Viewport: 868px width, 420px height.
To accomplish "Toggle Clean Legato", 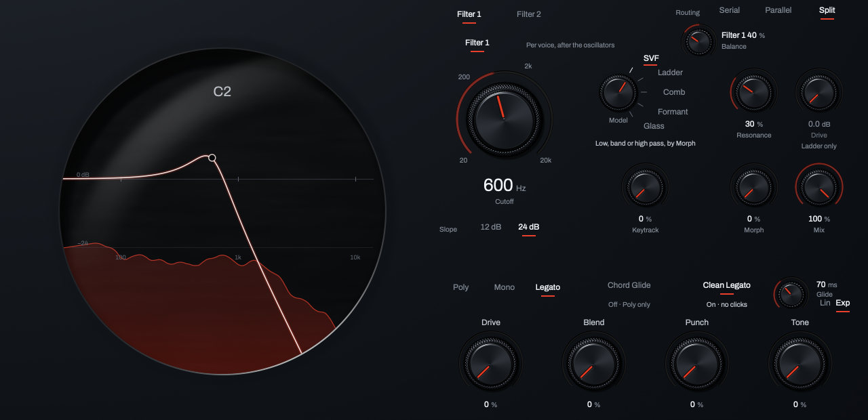I will coord(727,285).
